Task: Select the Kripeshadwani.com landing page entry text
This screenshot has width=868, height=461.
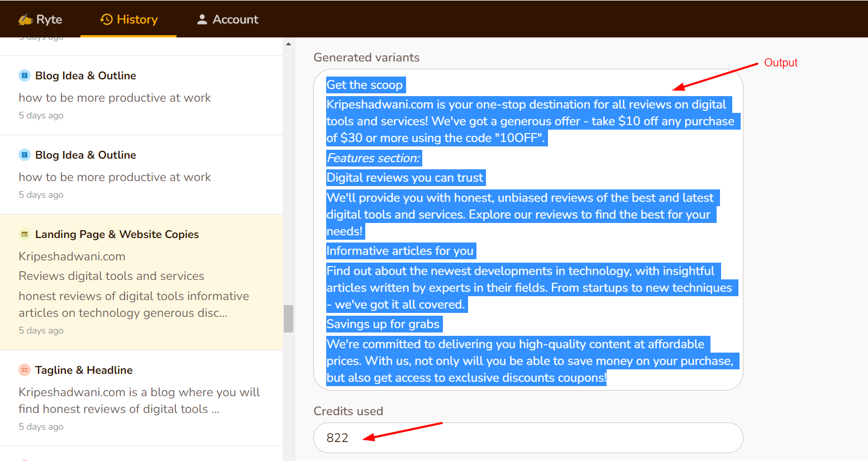Action: [x=71, y=256]
